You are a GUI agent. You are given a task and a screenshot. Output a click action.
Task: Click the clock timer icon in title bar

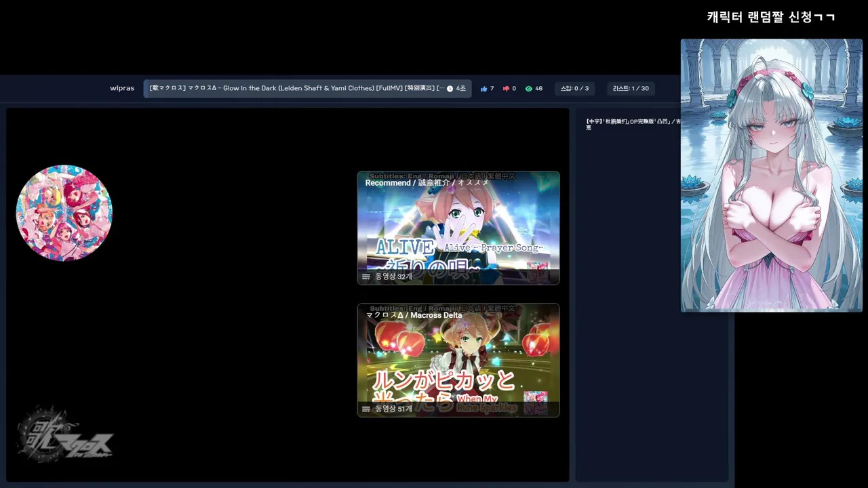450,89
